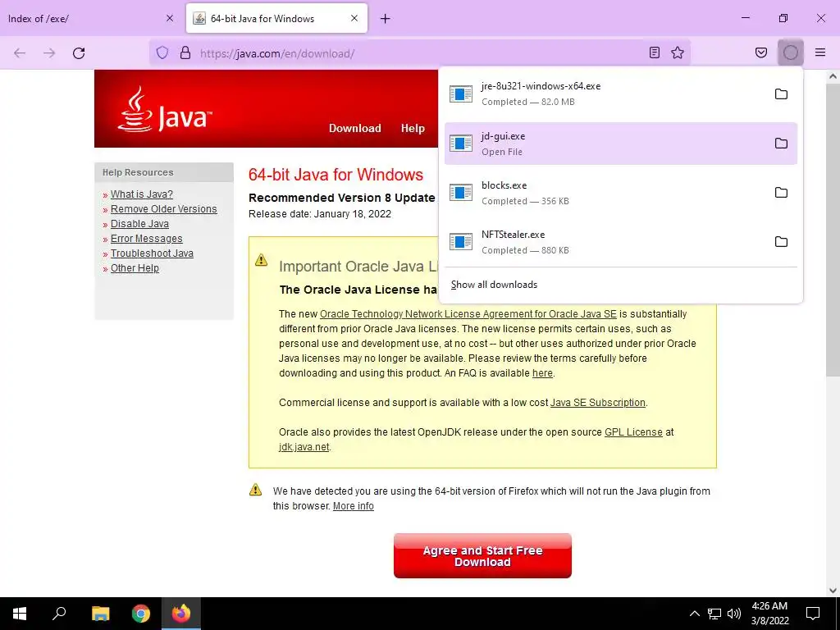Viewport: 840px width, 630px height.
Task: Open File Explorer from taskbar
Action: 100,614
